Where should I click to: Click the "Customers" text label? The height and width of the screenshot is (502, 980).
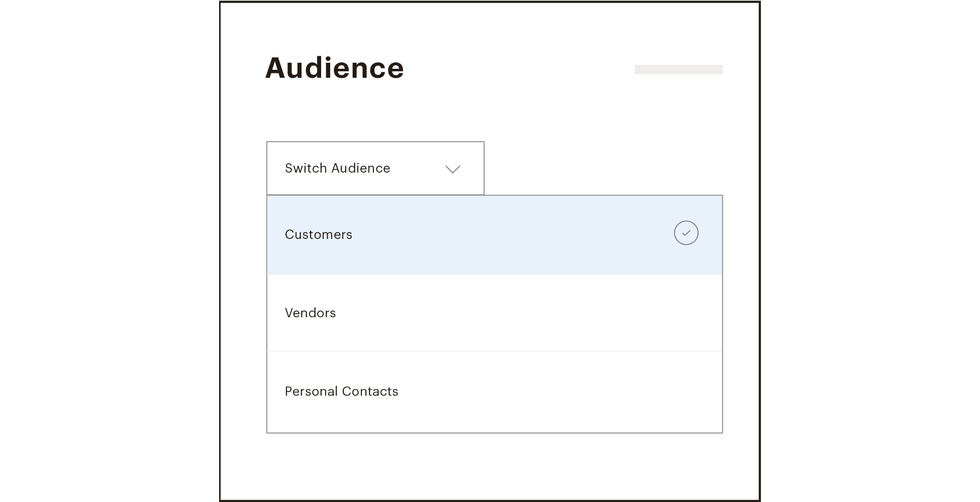tap(318, 235)
